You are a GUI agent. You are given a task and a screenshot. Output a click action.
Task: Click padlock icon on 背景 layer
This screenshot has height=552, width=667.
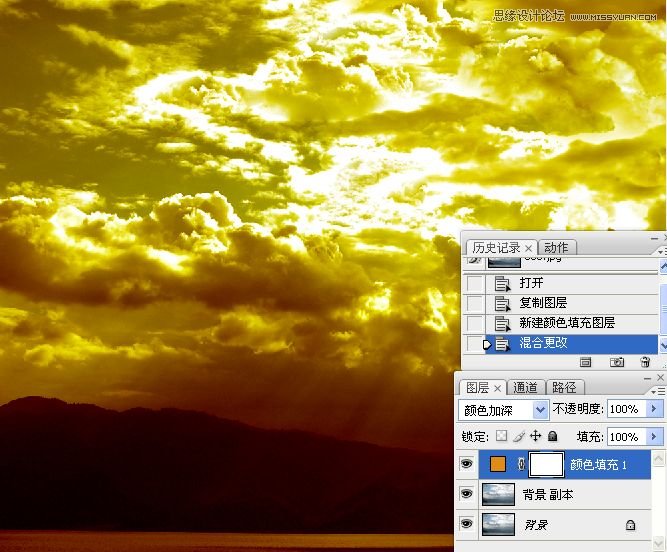click(x=630, y=525)
